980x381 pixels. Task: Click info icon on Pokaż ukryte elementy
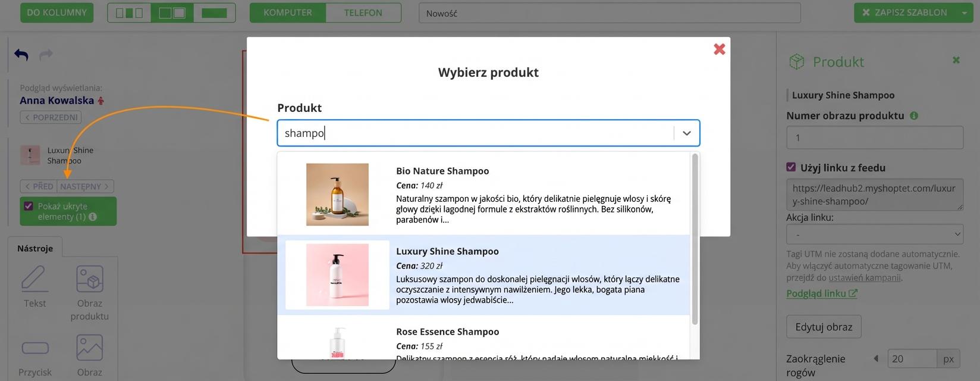[93, 217]
